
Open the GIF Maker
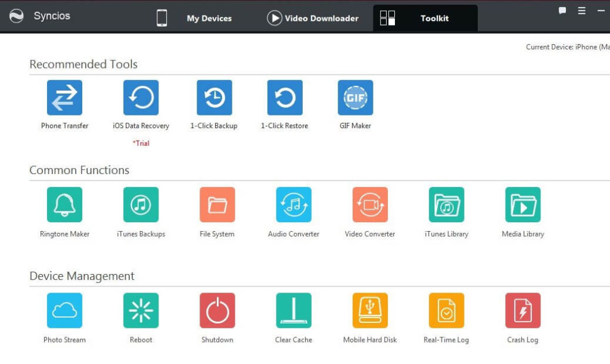point(355,97)
